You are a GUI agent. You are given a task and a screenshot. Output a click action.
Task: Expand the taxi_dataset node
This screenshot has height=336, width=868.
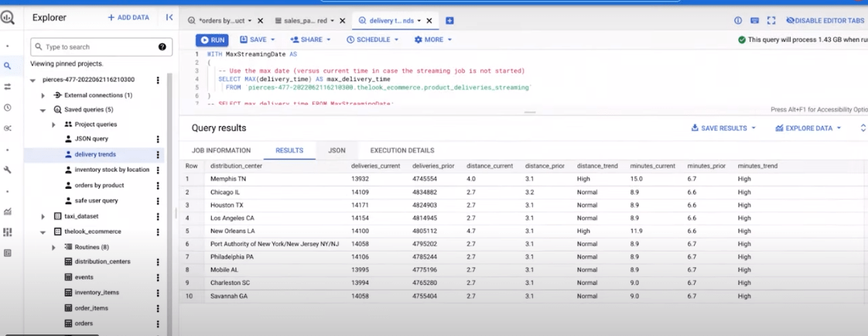coord(43,217)
